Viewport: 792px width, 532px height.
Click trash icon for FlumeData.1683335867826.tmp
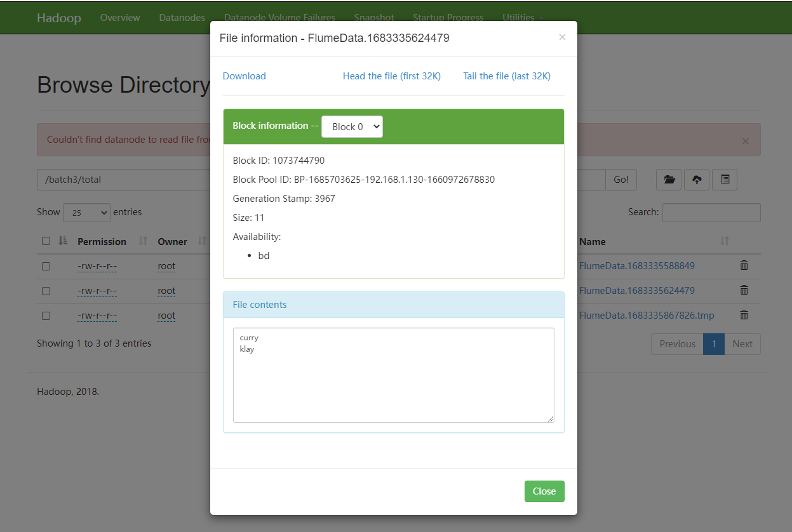pos(744,315)
